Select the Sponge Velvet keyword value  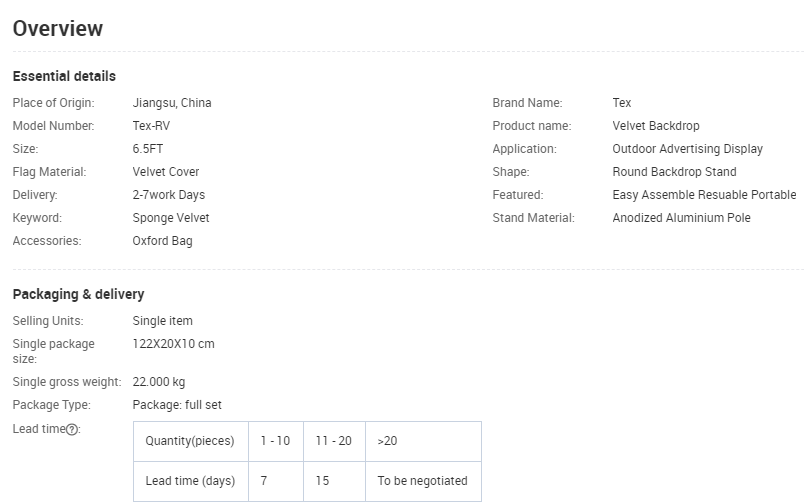coord(171,218)
